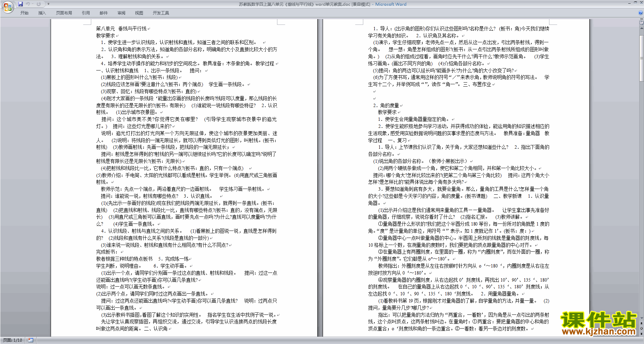644x344 pixels.
Task: Click the macro recording icon in status bar
Action: [x=31, y=340]
